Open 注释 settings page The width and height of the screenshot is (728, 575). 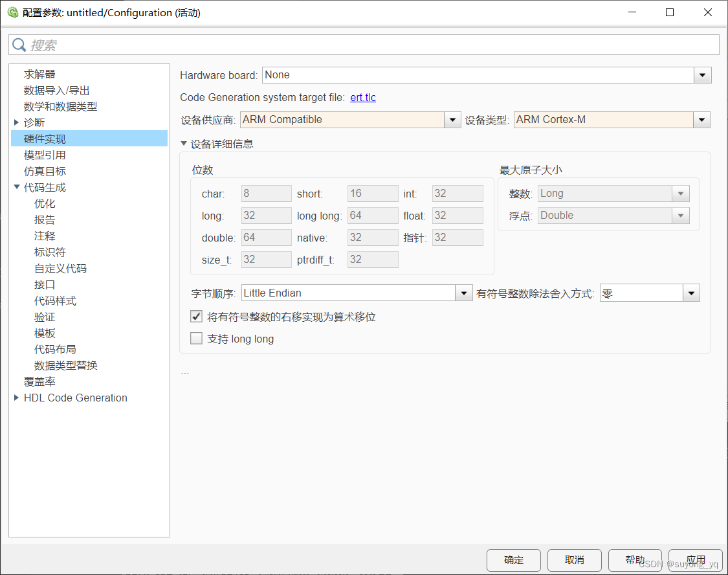click(45, 236)
